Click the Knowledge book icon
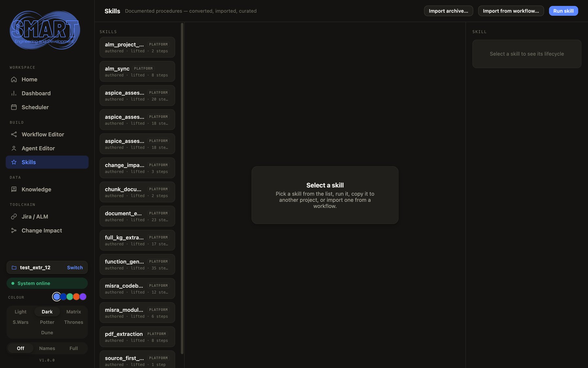 click(x=14, y=189)
